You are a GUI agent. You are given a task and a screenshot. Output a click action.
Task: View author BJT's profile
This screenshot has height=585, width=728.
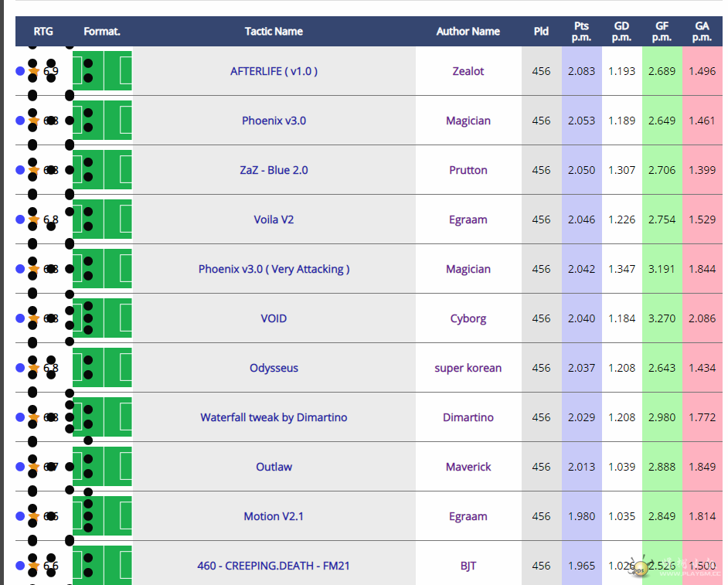(468, 566)
